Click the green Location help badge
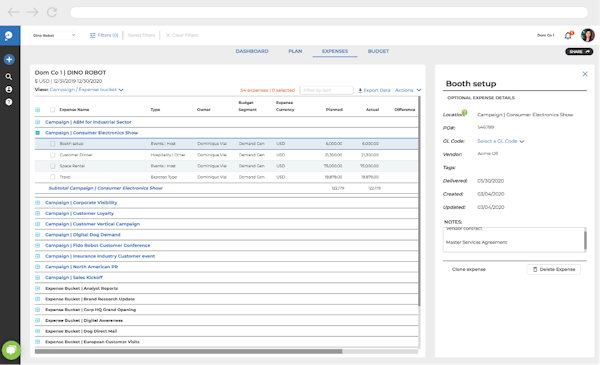 465,112
